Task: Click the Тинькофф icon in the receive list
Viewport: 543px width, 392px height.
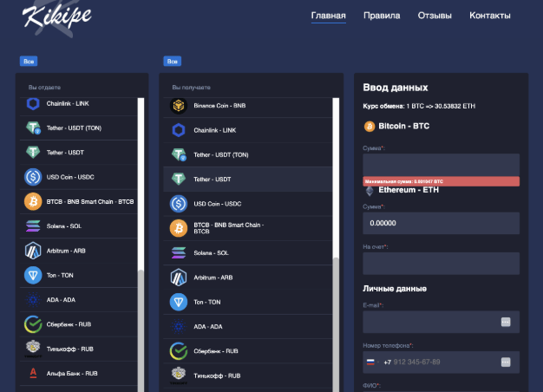Action: click(179, 376)
